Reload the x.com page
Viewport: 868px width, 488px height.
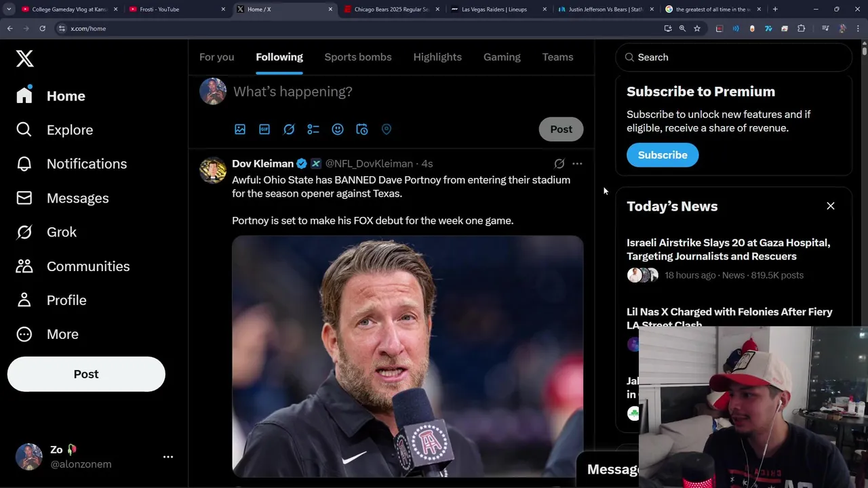(x=42, y=28)
